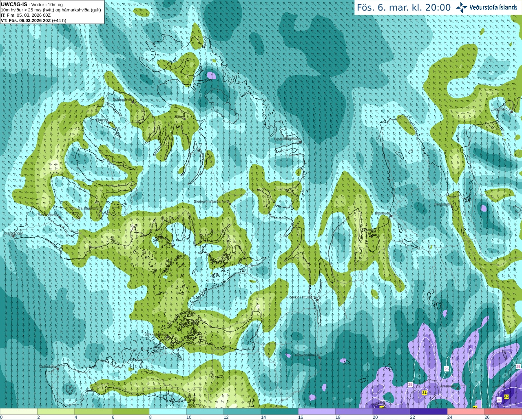
Task: Click the '25' contour label at the right edge
Action: pyautogui.click(x=518, y=367)
